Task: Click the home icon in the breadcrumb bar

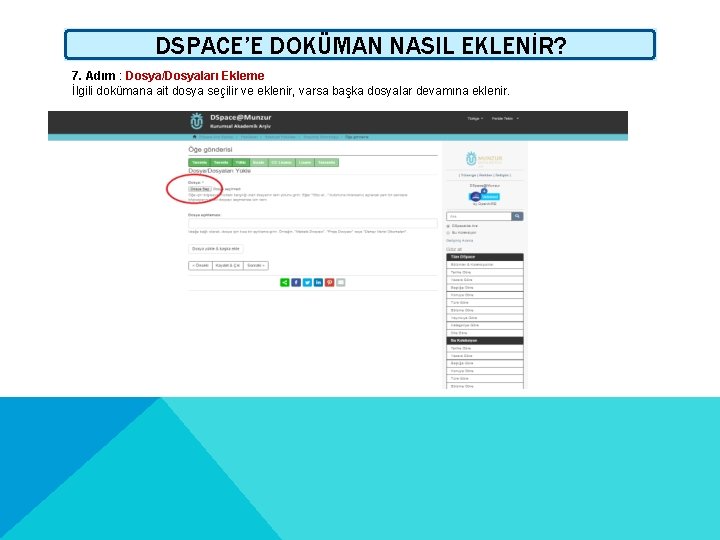Action: pyautogui.click(x=194, y=137)
